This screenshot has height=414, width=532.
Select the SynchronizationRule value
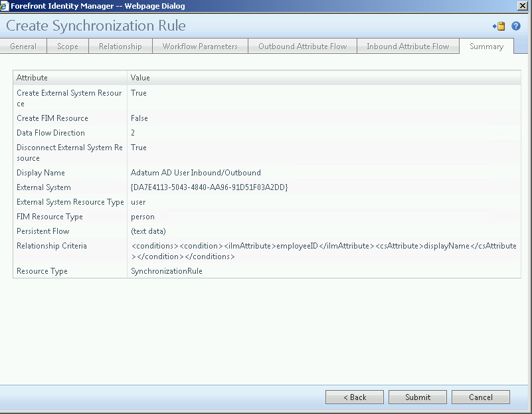click(167, 271)
